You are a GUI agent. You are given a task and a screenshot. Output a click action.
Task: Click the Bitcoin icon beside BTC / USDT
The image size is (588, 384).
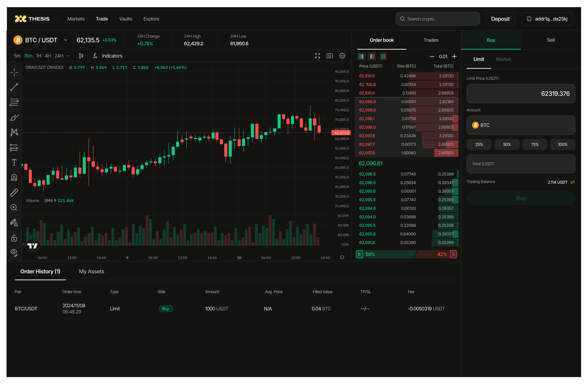(18, 40)
